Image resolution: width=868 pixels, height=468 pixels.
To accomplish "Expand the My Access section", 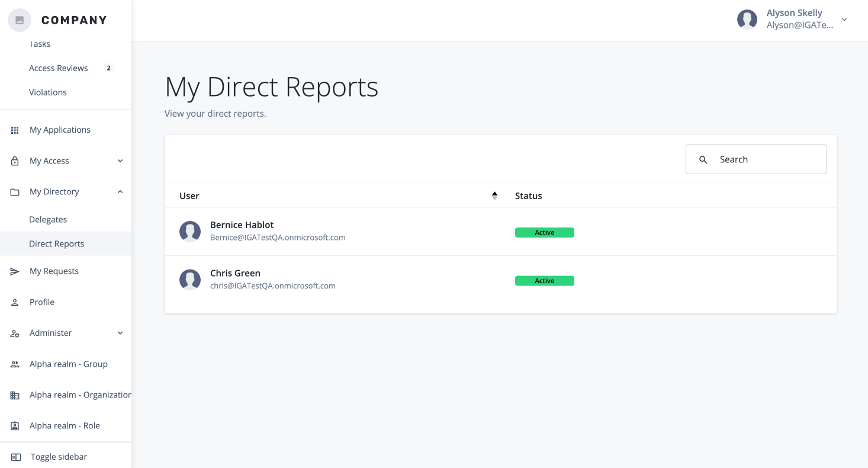I will click(x=120, y=161).
